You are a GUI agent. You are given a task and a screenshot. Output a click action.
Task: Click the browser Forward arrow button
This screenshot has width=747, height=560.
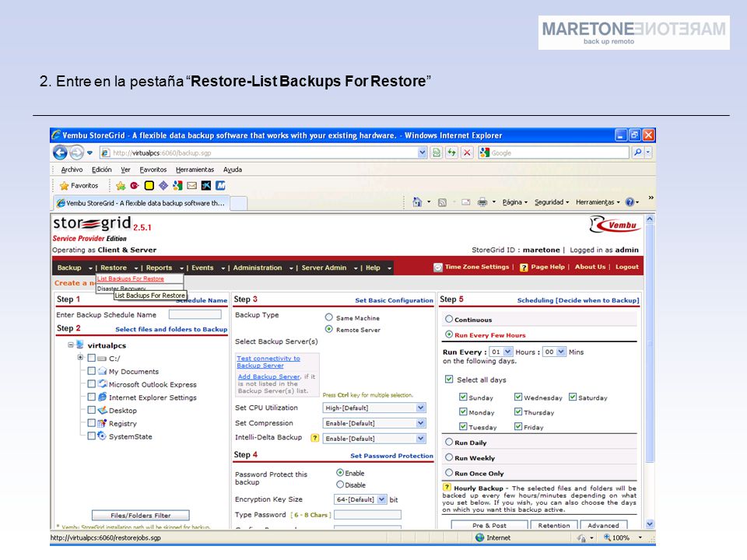pyautogui.click(x=76, y=153)
